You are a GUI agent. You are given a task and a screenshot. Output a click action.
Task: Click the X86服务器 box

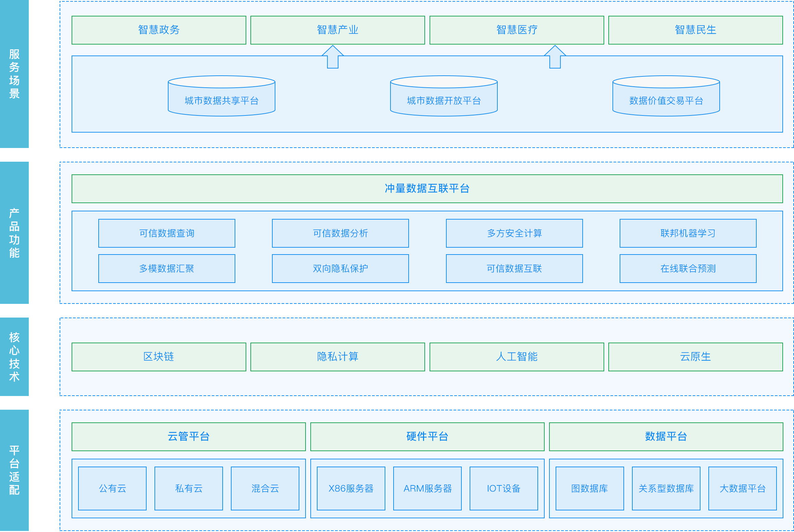coord(351,488)
